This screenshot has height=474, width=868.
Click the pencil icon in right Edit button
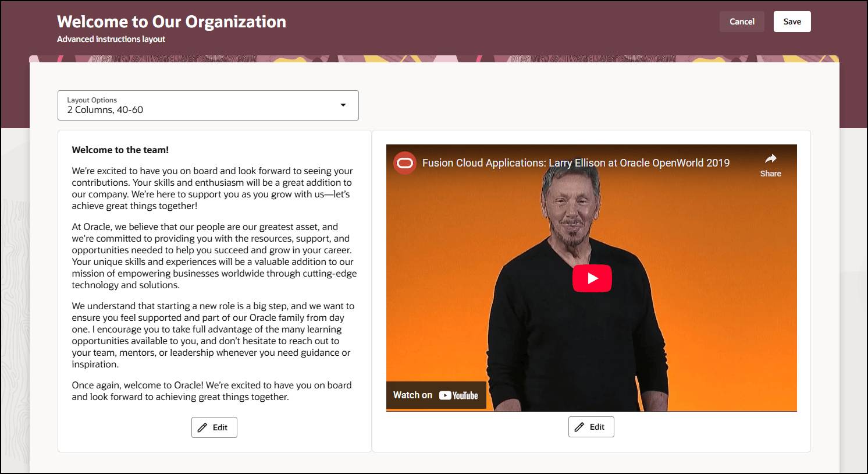click(x=579, y=427)
